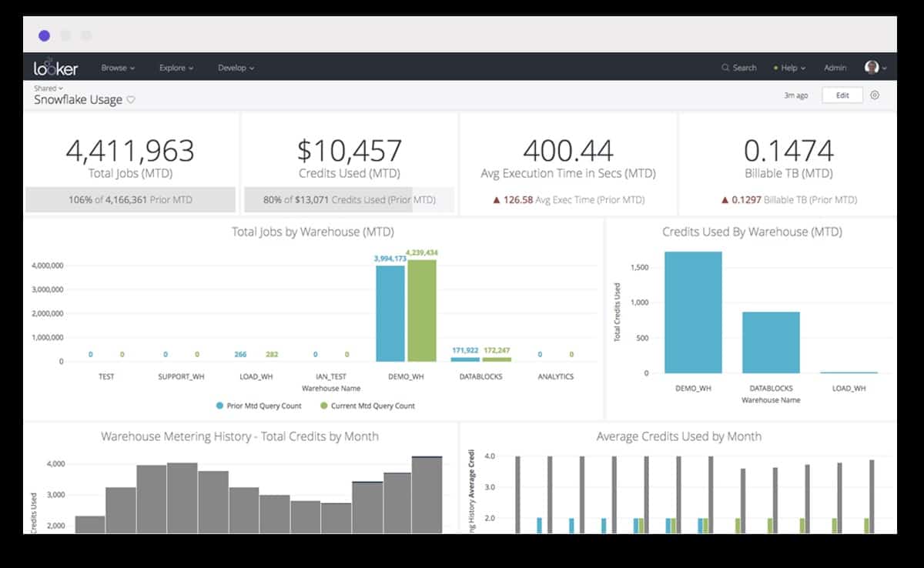Expand the Shared folder breadcrumb
The height and width of the screenshot is (568, 924).
[49, 89]
